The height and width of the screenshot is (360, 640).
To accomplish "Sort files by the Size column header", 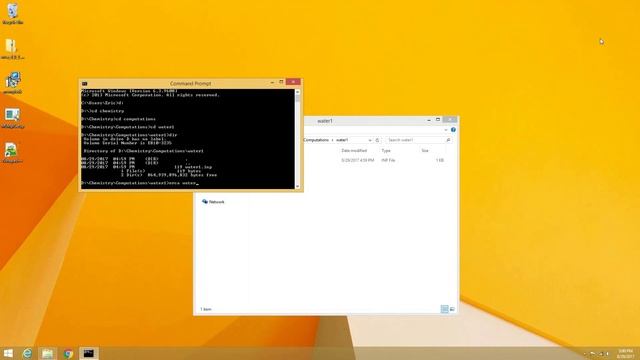I will tap(425, 151).
